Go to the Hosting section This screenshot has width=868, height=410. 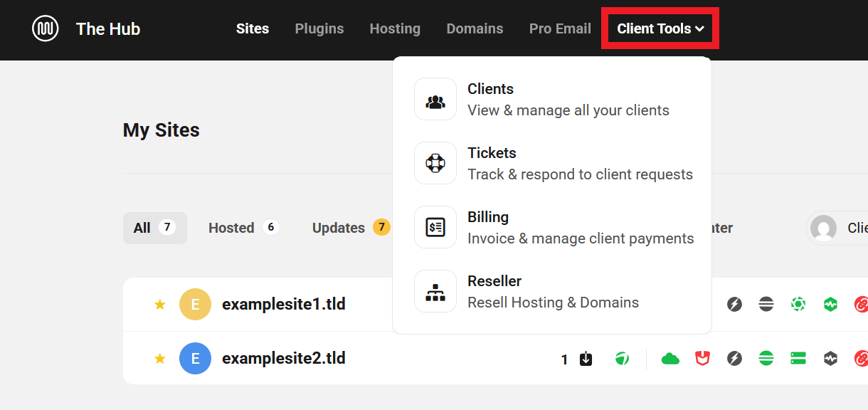click(395, 29)
